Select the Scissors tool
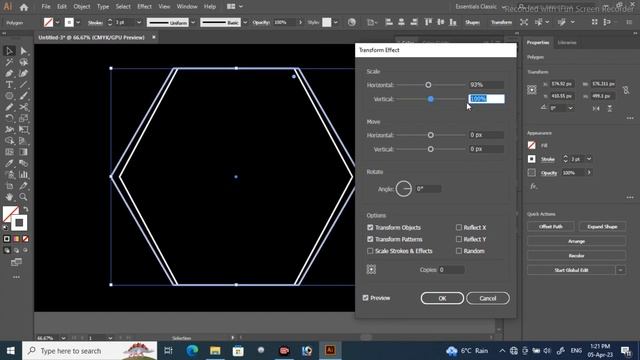This screenshot has width=640, height=360. tap(23, 107)
